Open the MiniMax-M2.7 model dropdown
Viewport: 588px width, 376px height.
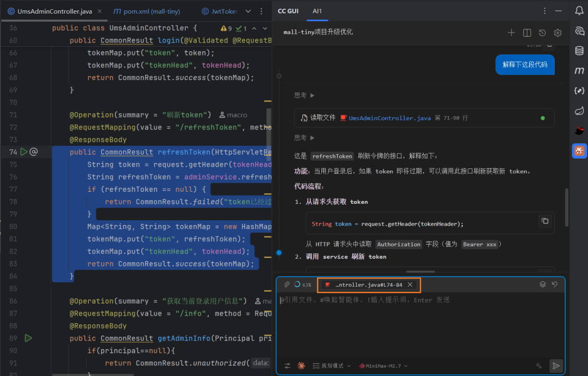tap(383, 366)
